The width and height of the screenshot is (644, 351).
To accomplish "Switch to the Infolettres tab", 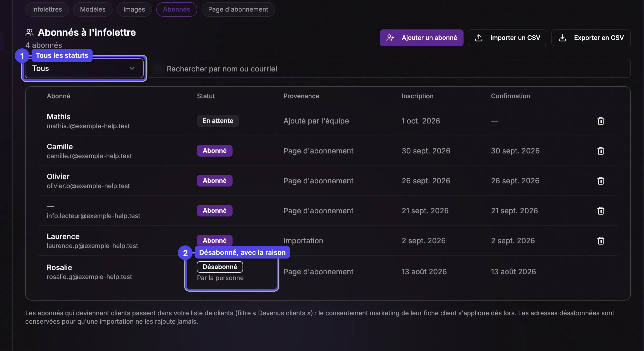I will tap(47, 9).
